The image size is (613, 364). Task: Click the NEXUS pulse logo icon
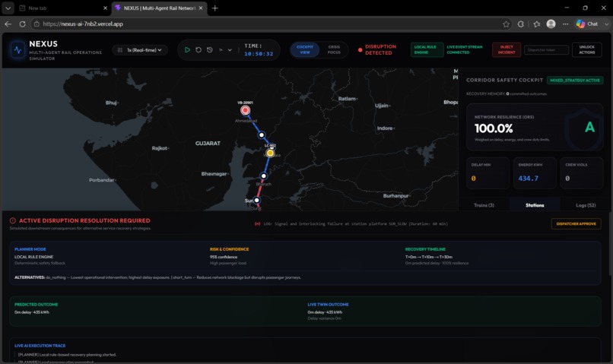click(17, 50)
